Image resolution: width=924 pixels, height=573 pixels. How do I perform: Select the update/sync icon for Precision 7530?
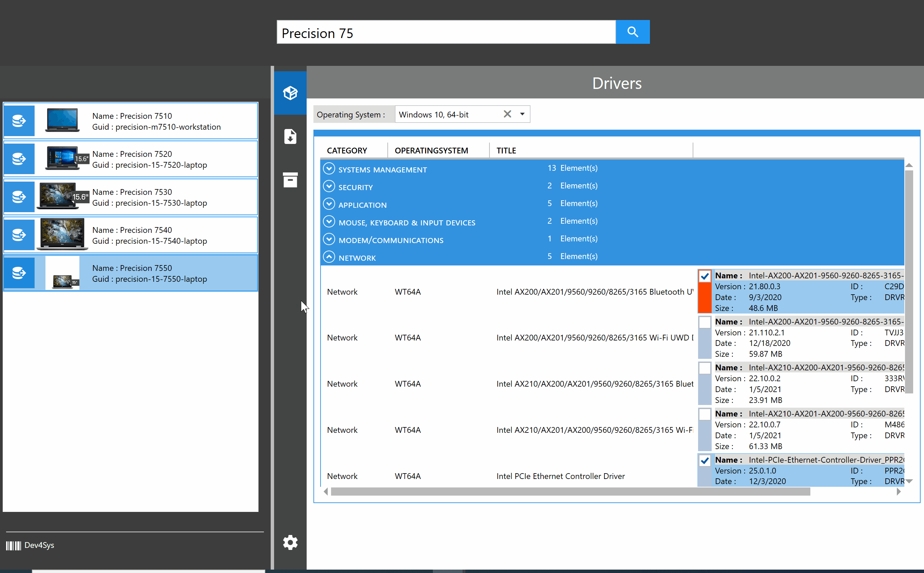click(18, 197)
